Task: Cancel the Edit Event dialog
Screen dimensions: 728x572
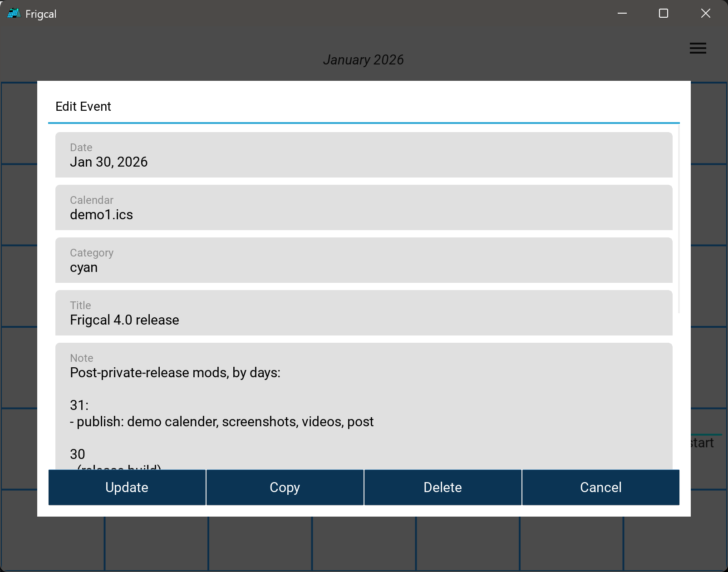Action: pyautogui.click(x=600, y=487)
